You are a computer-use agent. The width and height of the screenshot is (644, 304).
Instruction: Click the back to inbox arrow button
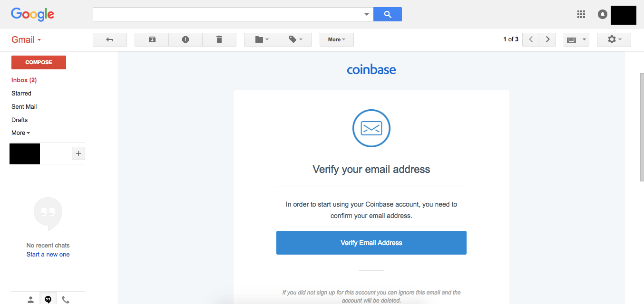pyautogui.click(x=109, y=39)
